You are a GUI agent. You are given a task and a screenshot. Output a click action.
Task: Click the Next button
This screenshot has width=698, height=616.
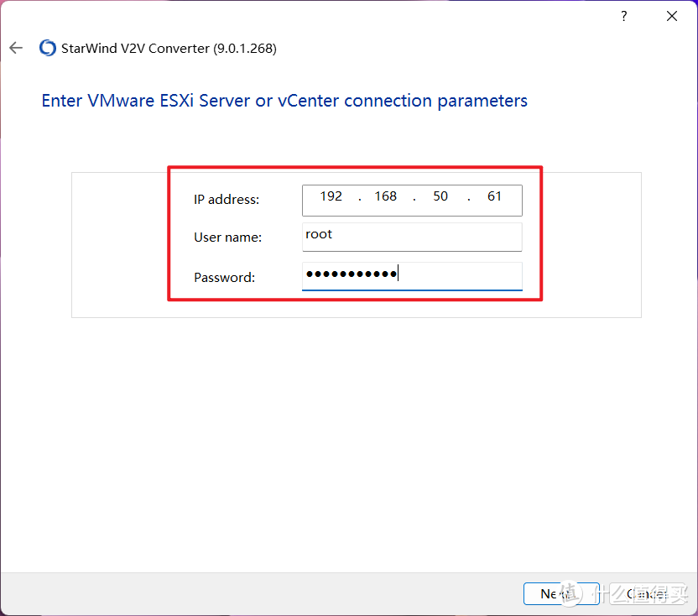tap(561, 593)
